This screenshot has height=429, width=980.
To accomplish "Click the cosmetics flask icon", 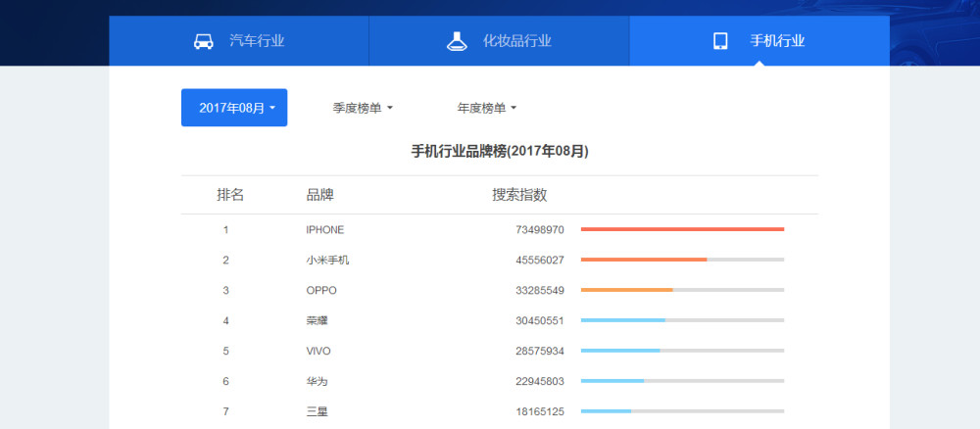I will (458, 41).
